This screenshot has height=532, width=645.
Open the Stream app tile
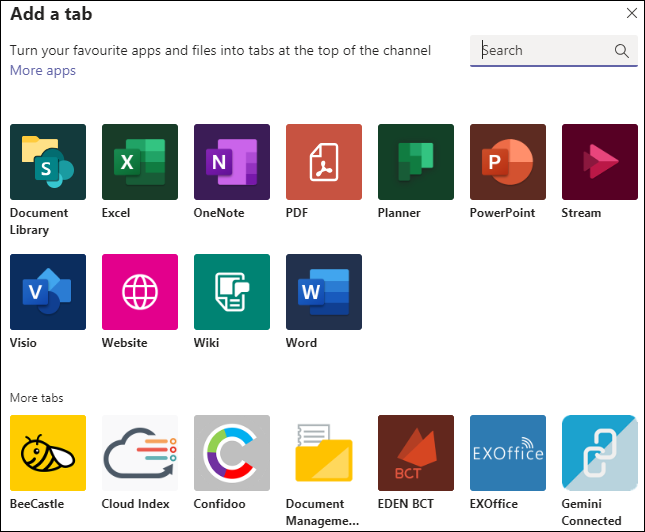tap(600, 162)
